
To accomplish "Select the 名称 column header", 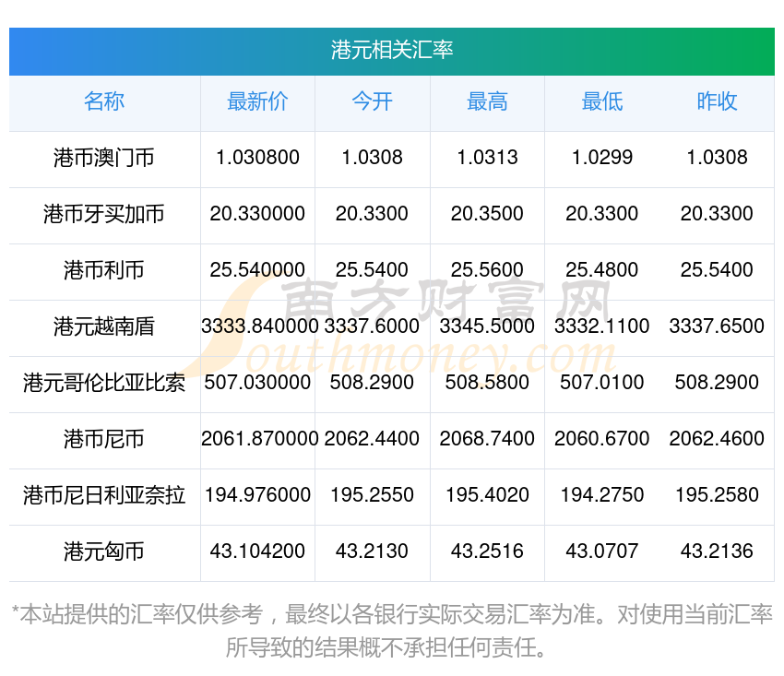I will [104, 101].
